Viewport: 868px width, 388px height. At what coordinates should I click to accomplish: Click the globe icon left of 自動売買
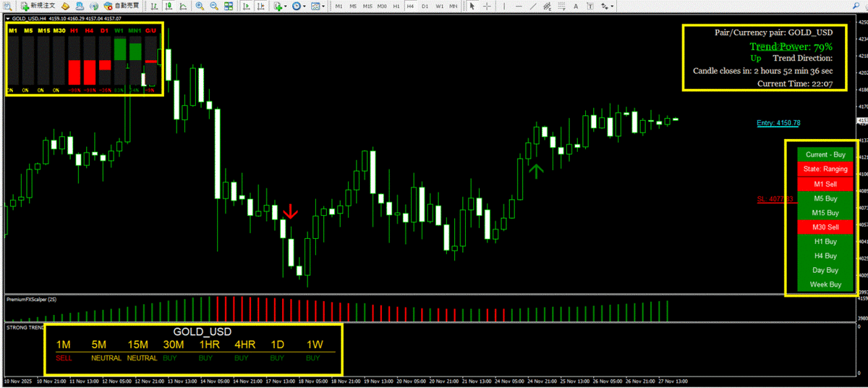click(x=94, y=6)
